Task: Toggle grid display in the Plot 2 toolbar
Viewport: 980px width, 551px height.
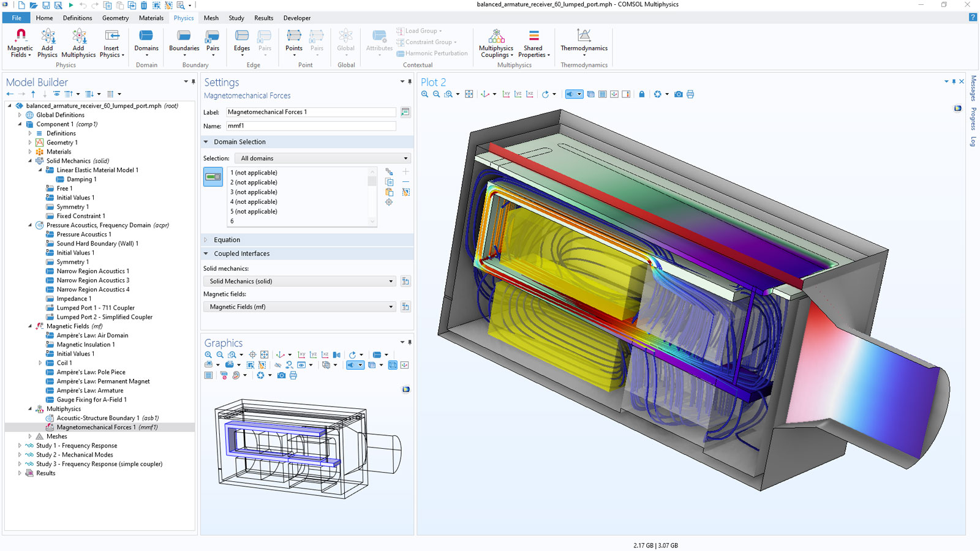Action: pos(603,94)
